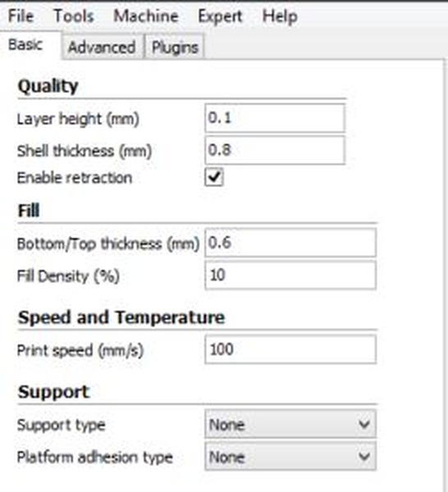This screenshot has height=492, width=448.
Task: Open the Help menu
Action: tap(280, 16)
